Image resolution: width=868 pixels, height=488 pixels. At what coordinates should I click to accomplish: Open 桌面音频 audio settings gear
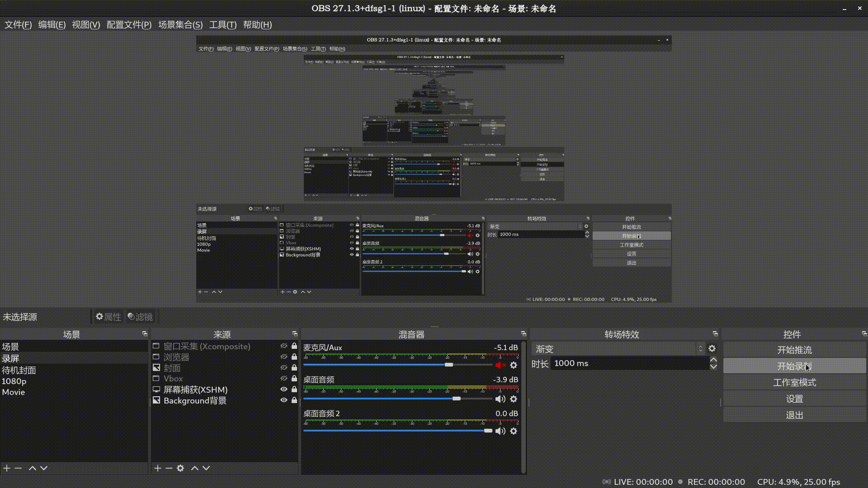tap(514, 399)
